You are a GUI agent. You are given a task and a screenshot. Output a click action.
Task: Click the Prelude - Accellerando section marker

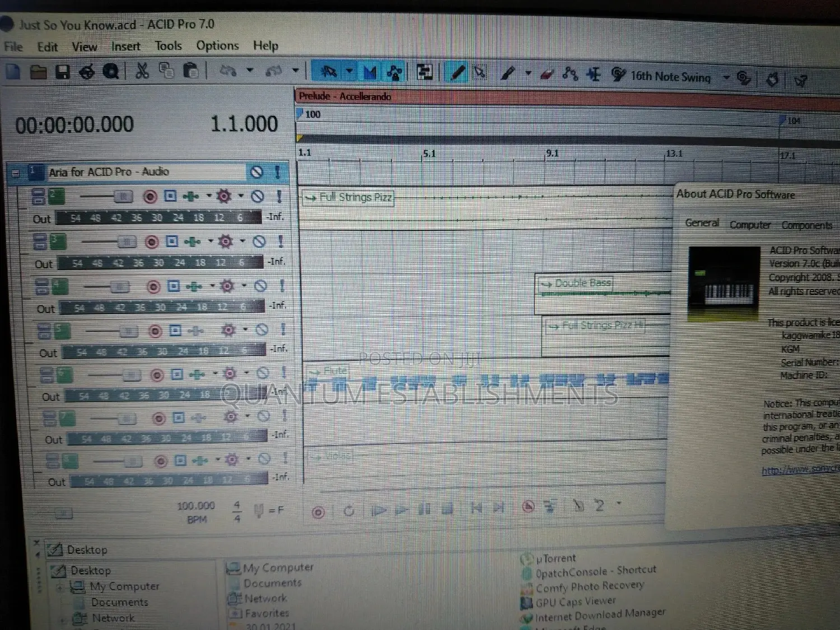[345, 96]
